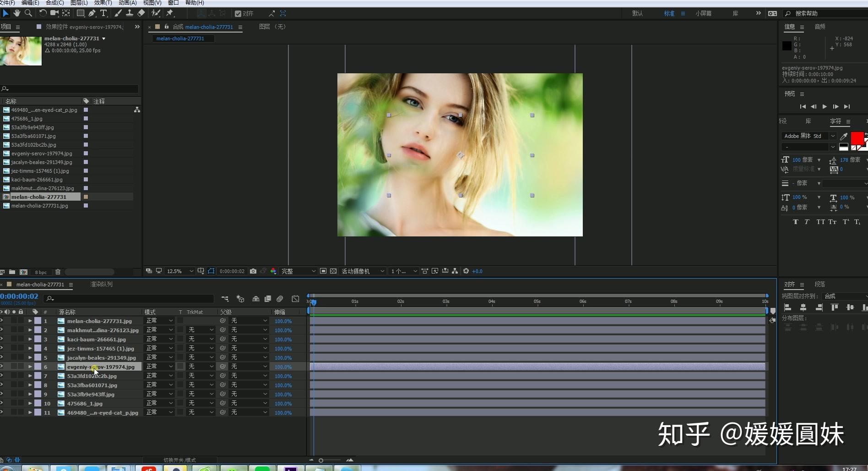Click the region of interest icon
This screenshot has width=868, height=471.
click(323, 271)
